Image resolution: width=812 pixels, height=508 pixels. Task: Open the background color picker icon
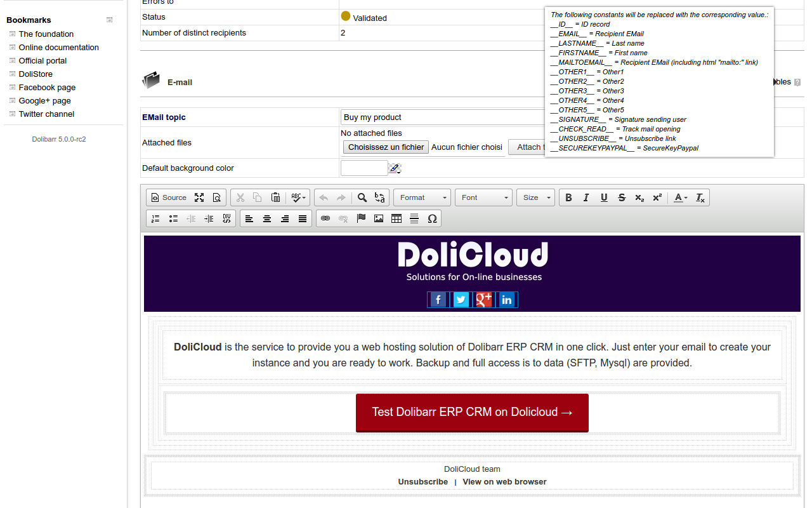click(395, 168)
